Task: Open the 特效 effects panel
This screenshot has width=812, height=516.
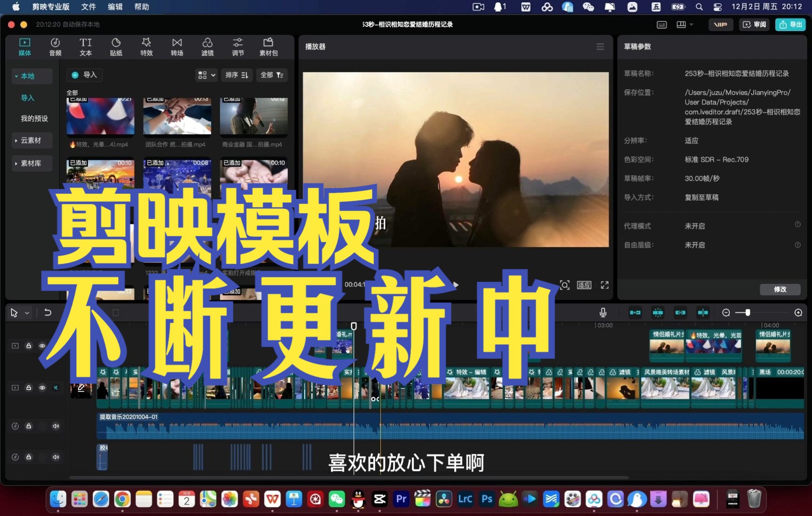Action: tap(146, 47)
